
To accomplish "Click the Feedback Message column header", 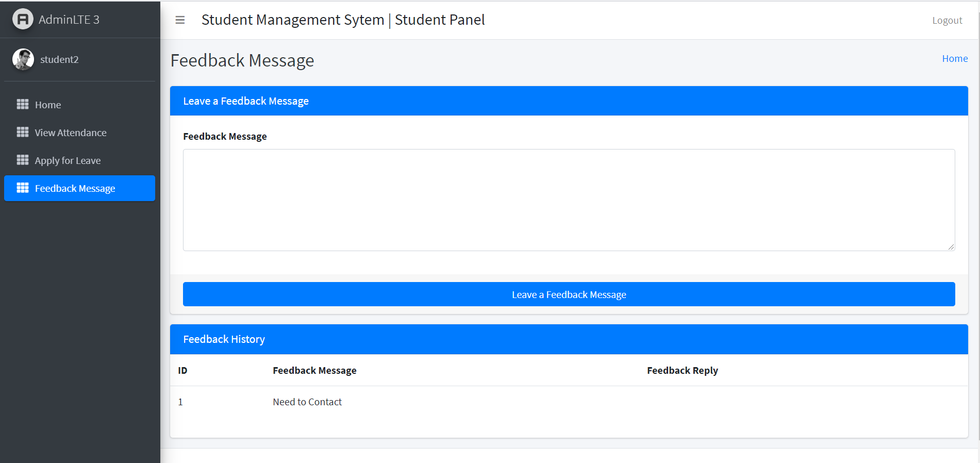I will [314, 370].
